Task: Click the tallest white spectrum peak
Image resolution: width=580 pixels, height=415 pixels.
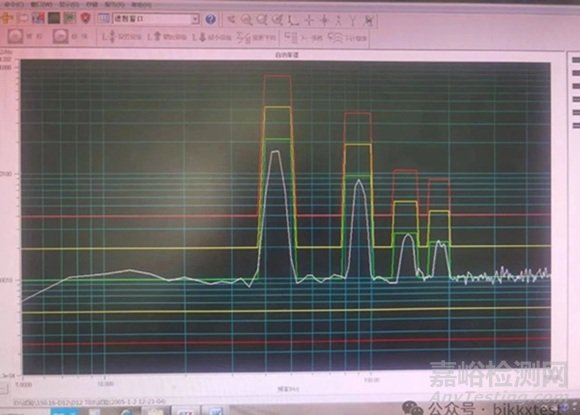Action: 275,151
